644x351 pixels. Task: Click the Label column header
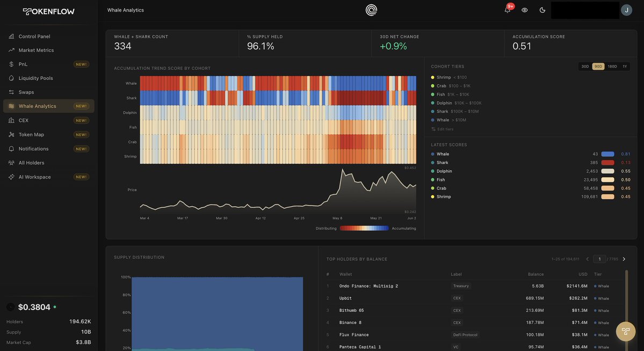[x=457, y=274]
